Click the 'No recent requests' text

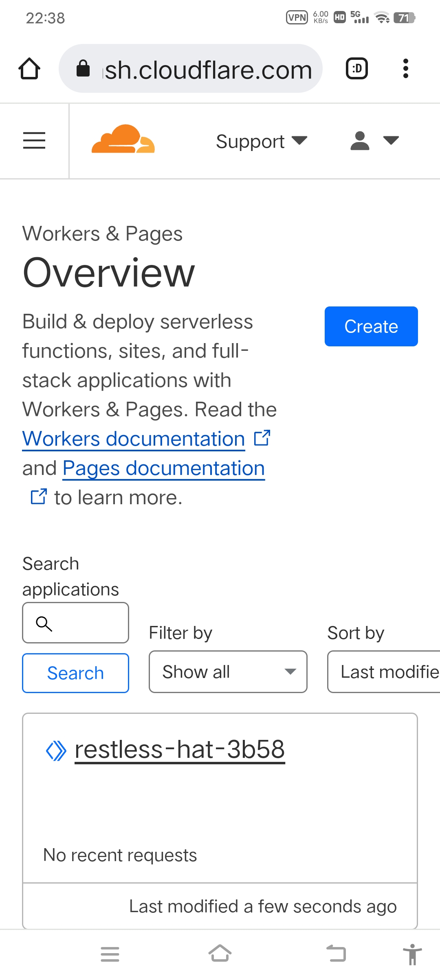120,855
